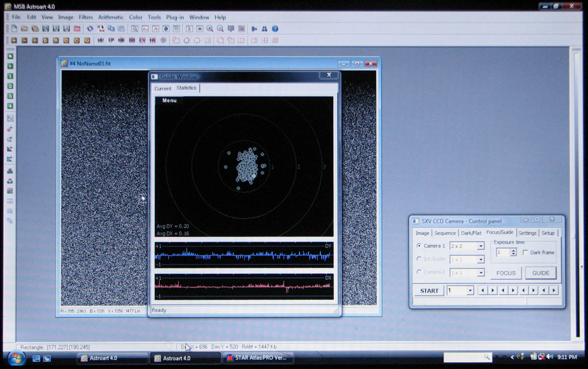This screenshot has height=369, width=588.
Task: Click the Ready status text in Guide Window
Action: point(159,310)
